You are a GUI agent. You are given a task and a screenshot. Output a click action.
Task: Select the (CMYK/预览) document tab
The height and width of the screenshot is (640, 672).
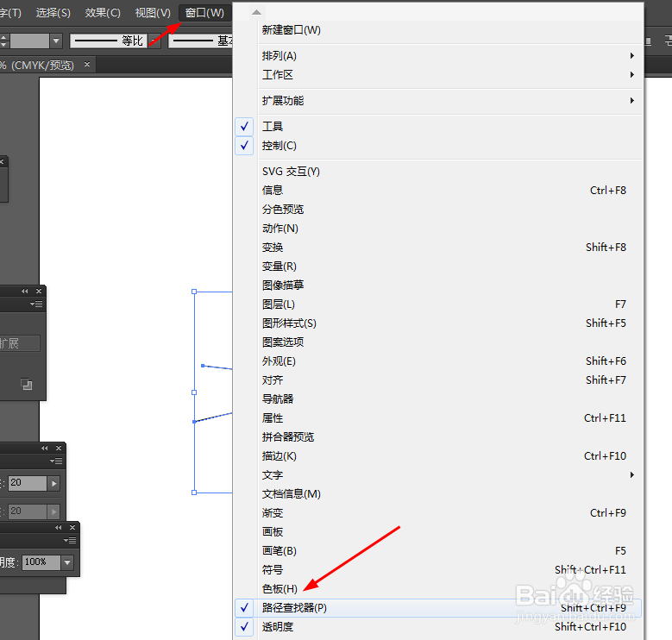coord(43,65)
